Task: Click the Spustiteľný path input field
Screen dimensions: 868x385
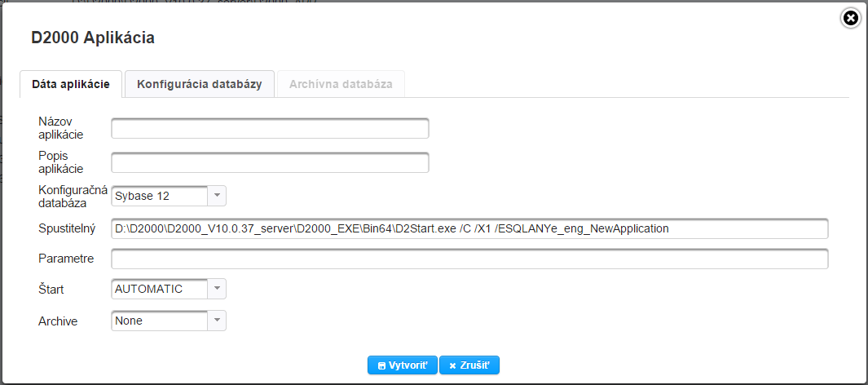Action: 469,228
